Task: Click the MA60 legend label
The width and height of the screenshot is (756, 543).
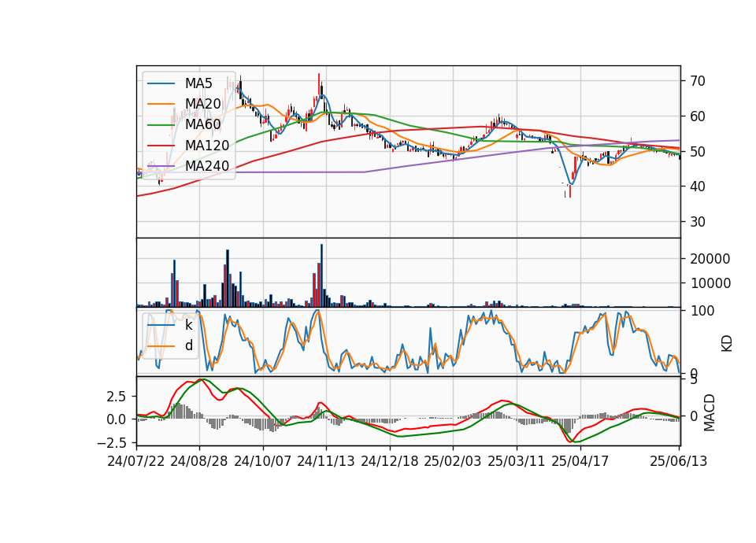Action: (202, 124)
